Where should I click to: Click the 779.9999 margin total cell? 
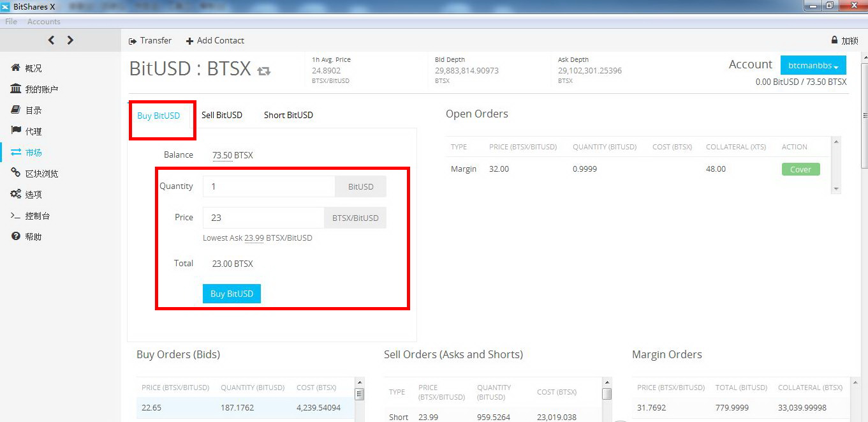[732, 408]
